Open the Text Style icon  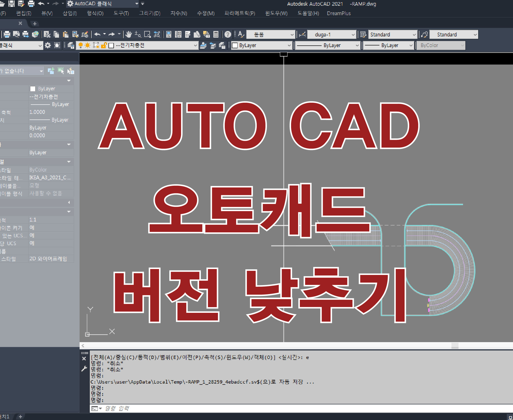(241, 35)
